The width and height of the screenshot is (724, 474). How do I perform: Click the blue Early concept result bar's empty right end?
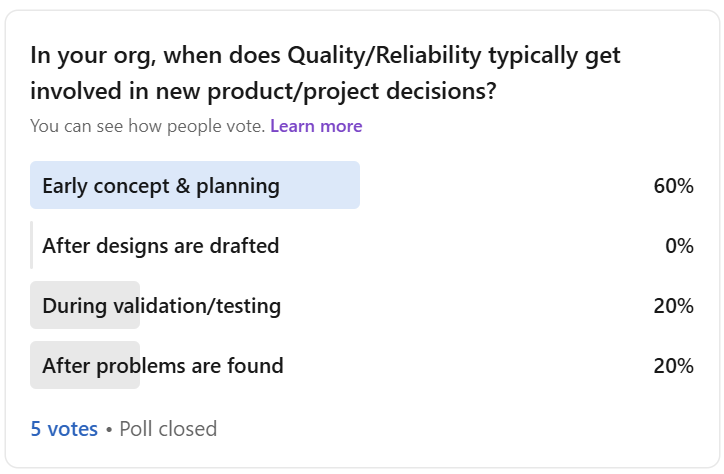[x=330, y=186]
